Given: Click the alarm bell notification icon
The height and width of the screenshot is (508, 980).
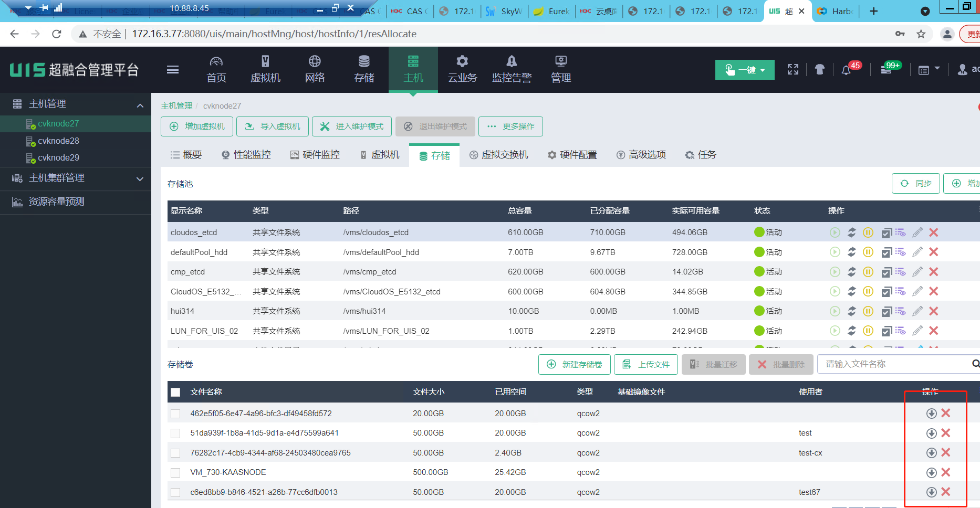Looking at the screenshot, I should tap(846, 70).
